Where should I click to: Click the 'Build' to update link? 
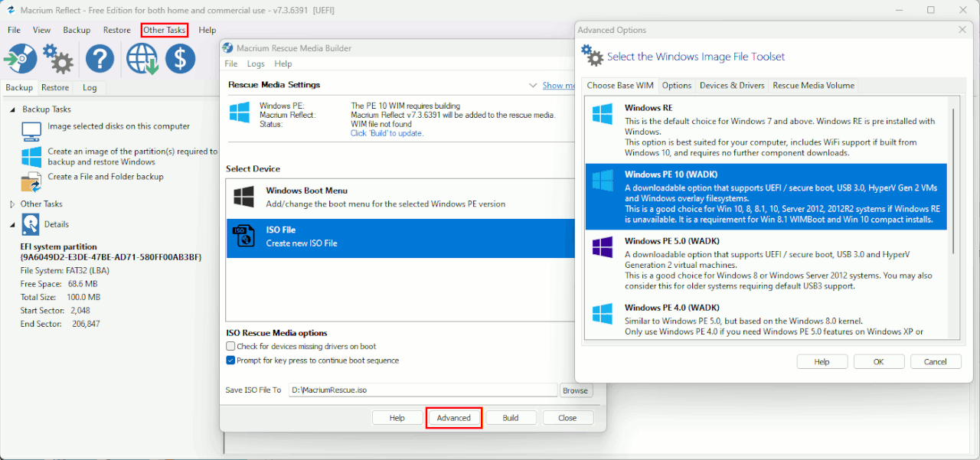(387, 133)
